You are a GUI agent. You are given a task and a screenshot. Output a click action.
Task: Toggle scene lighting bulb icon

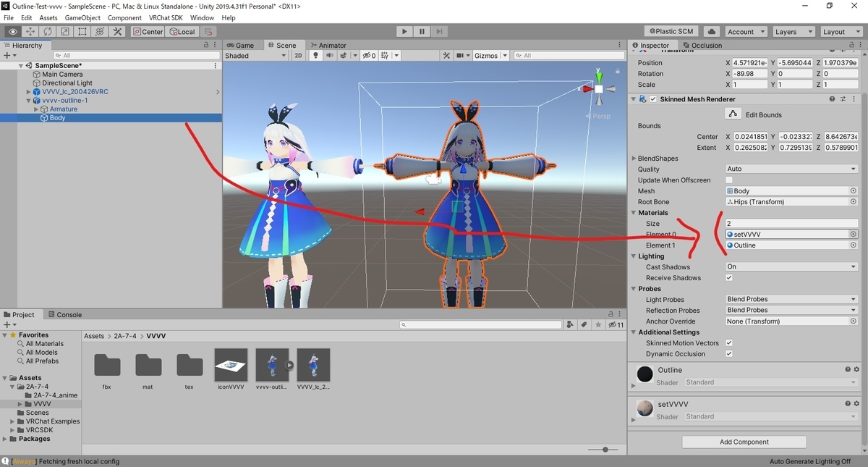coord(315,56)
